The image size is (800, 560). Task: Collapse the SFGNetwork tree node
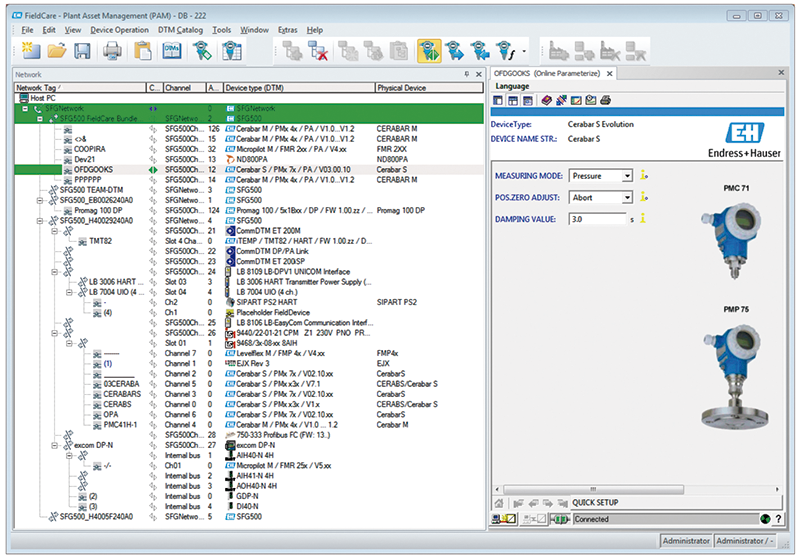tap(25, 109)
